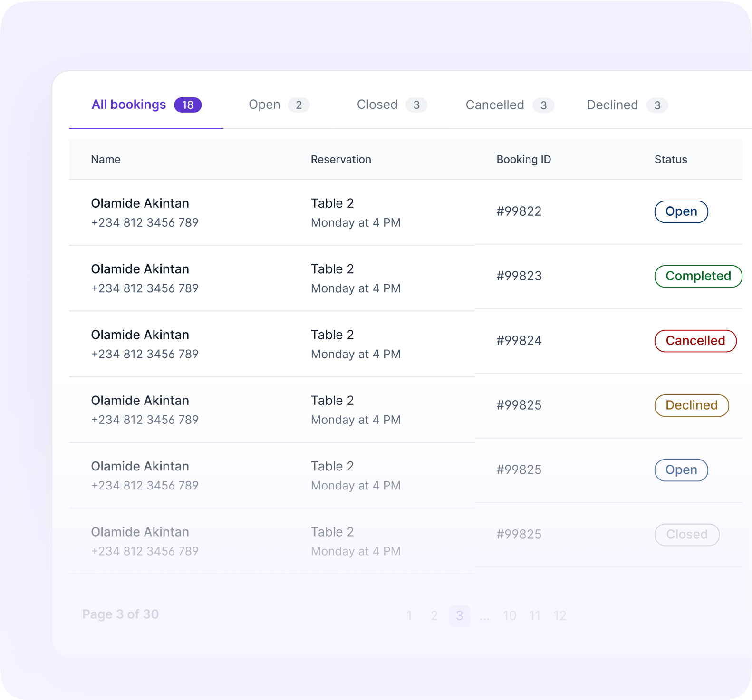Show the Cancelled bookings tab
The width and height of the screenshot is (752, 700).
[x=509, y=105]
